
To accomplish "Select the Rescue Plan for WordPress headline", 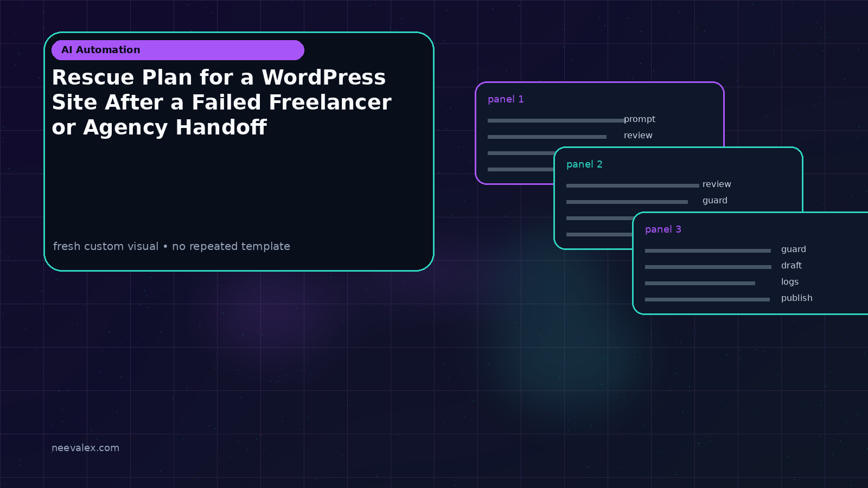I will pyautogui.click(x=221, y=102).
